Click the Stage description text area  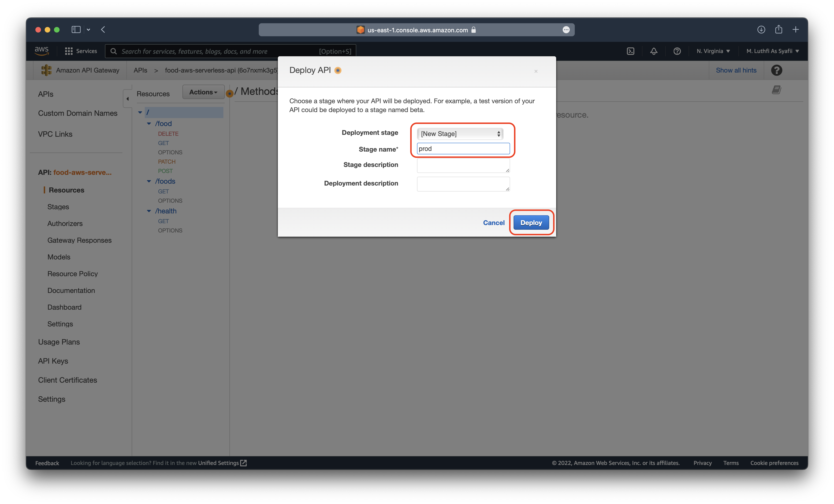click(463, 166)
